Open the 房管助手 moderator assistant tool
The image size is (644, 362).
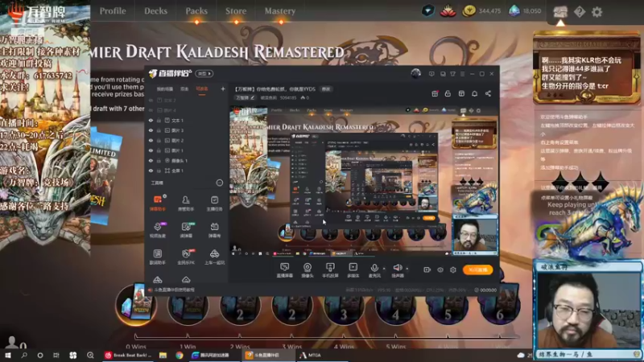tap(186, 203)
